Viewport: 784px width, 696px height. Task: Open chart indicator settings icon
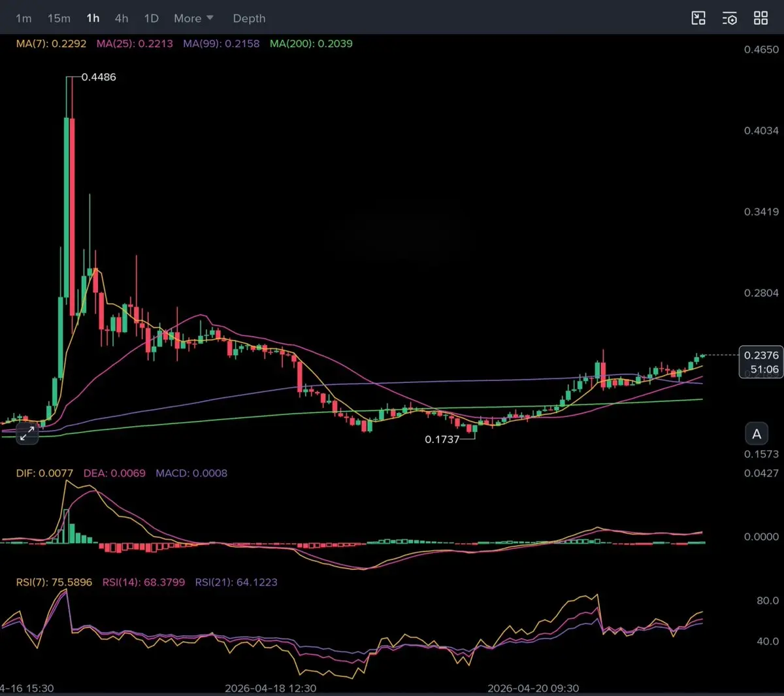730,18
